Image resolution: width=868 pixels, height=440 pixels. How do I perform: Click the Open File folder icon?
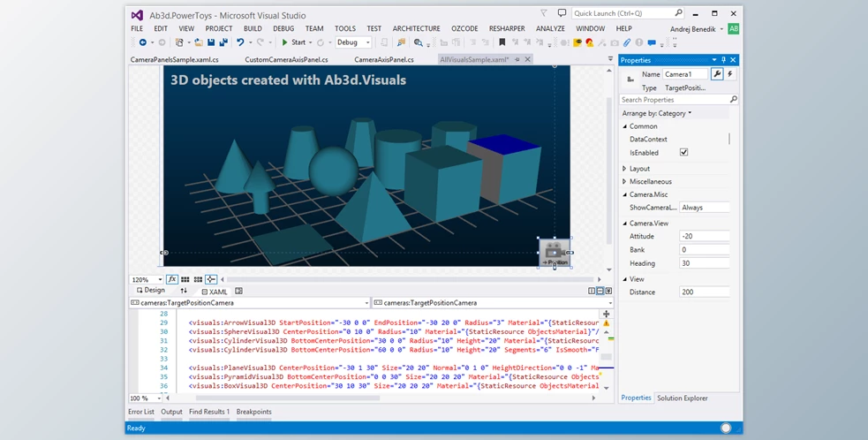pos(199,42)
